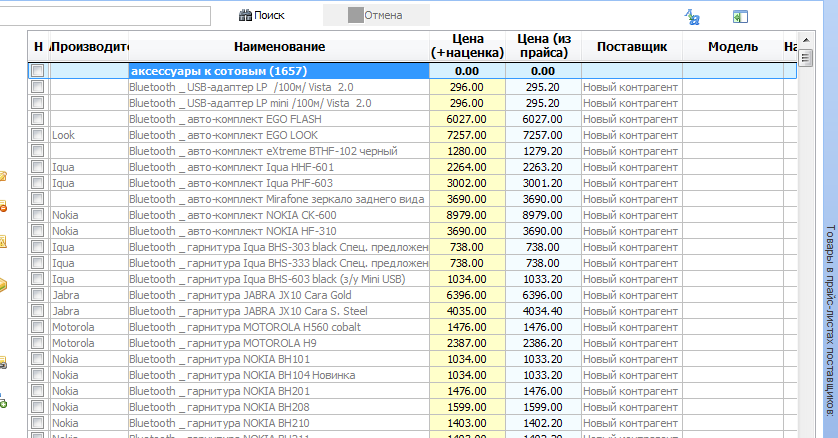The height and width of the screenshot is (438, 838).
Task: Click price-list price 2263.20 cell
Action: tap(544, 167)
